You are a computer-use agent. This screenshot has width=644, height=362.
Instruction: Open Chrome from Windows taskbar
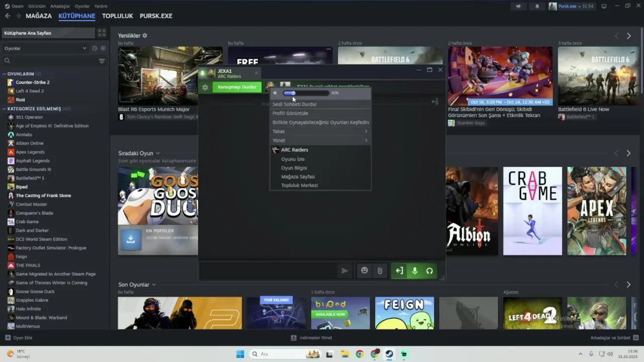[359, 354]
